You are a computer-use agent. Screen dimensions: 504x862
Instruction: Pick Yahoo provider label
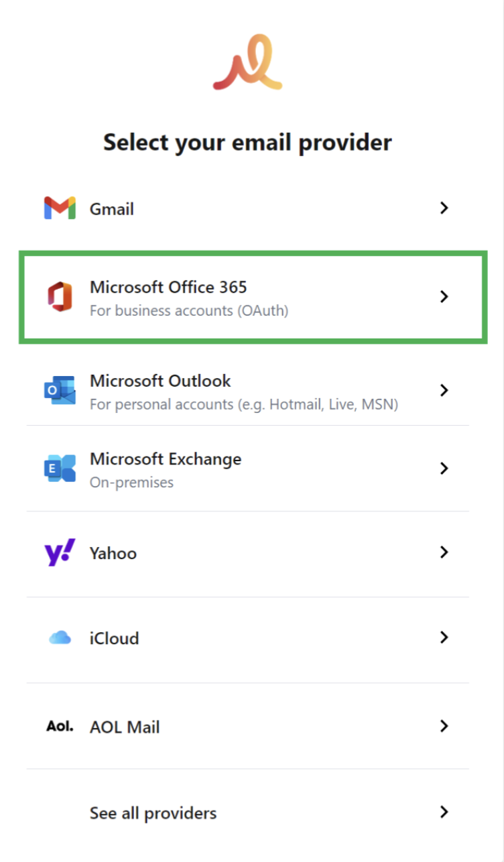[x=113, y=553]
